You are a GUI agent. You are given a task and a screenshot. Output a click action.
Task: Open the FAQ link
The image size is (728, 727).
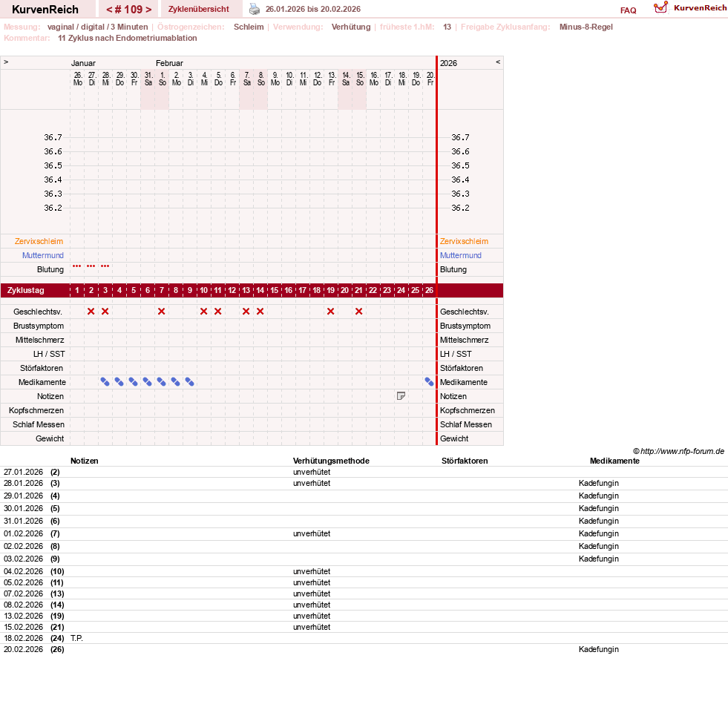click(x=628, y=10)
